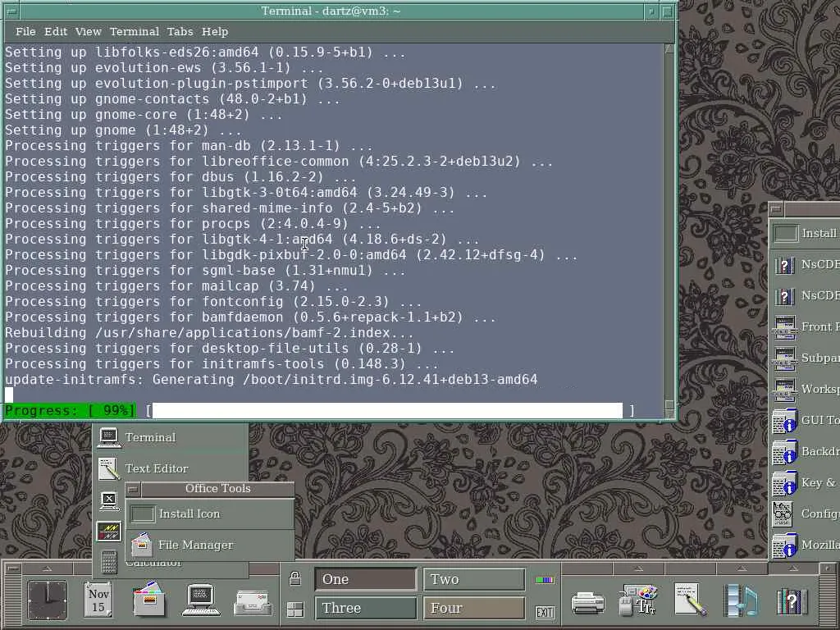840x630 pixels.
Task: Open the View menu in Terminal
Action: click(x=89, y=32)
